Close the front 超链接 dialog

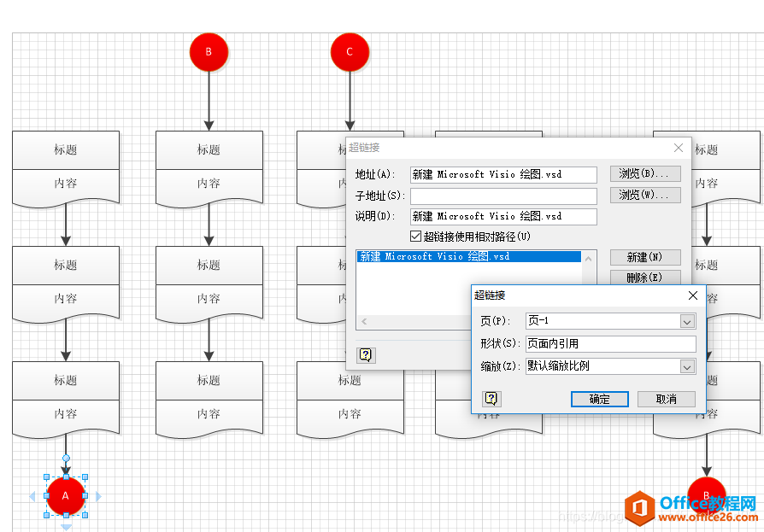pyautogui.click(x=692, y=295)
